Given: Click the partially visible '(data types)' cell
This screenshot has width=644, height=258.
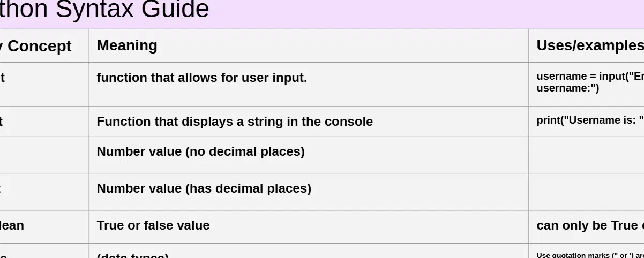Looking at the screenshot, I should 309,251.
